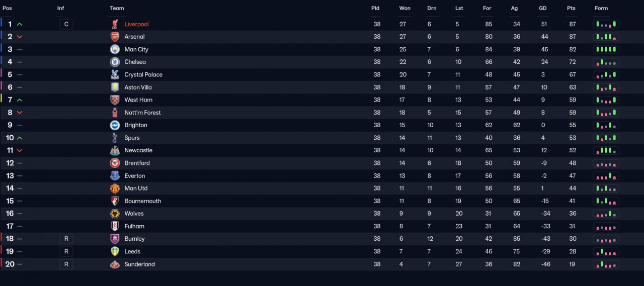Image resolution: width=644 pixels, height=286 pixels.
Task: Click the Wolves club badge icon
Action: (x=115, y=214)
